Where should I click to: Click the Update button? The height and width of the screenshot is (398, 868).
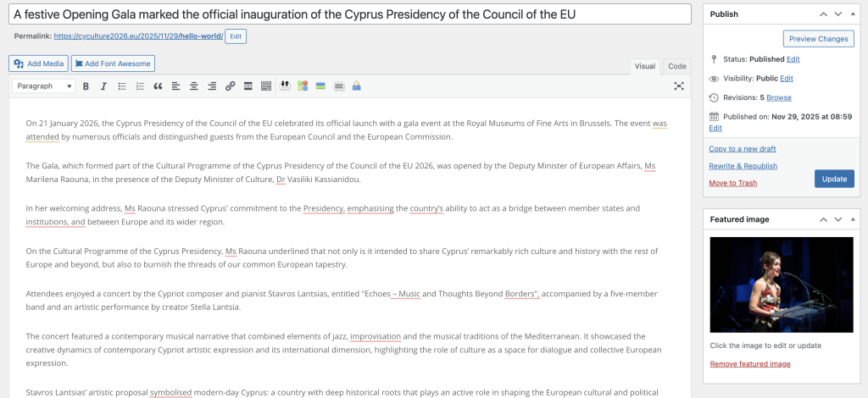click(x=833, y=179)
